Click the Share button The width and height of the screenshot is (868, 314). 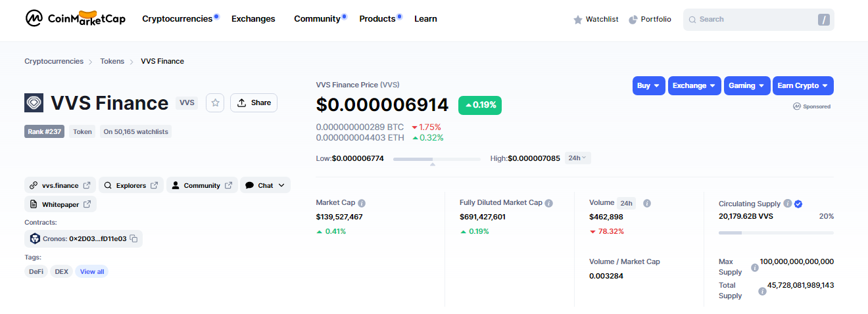coord(254,102)
